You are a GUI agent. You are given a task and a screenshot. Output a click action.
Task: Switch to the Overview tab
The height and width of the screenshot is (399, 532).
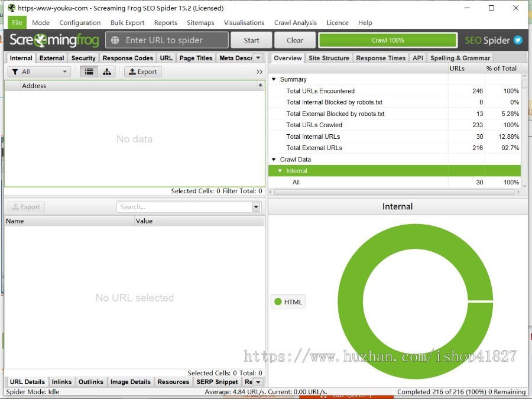pyautogui.click(x=288, y=58)
